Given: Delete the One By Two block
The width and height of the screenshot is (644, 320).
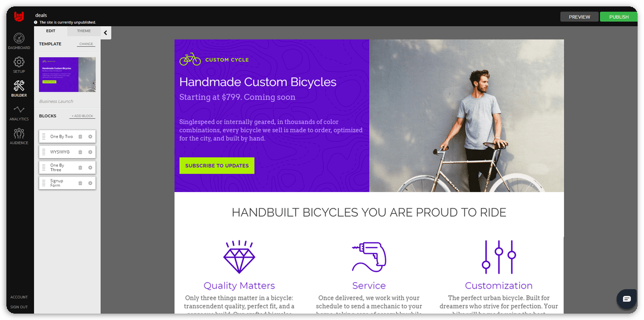Looking at the screenshot, I should point(81,137).
